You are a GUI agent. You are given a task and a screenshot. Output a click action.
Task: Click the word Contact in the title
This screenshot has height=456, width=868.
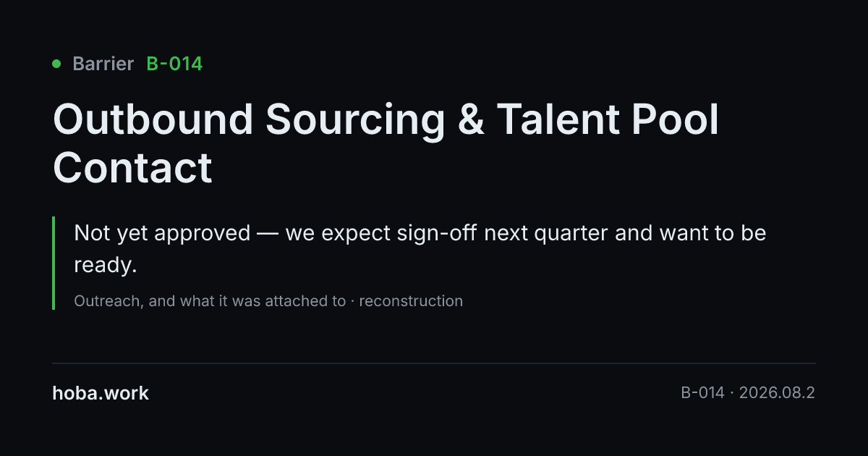tap(132, 167)
